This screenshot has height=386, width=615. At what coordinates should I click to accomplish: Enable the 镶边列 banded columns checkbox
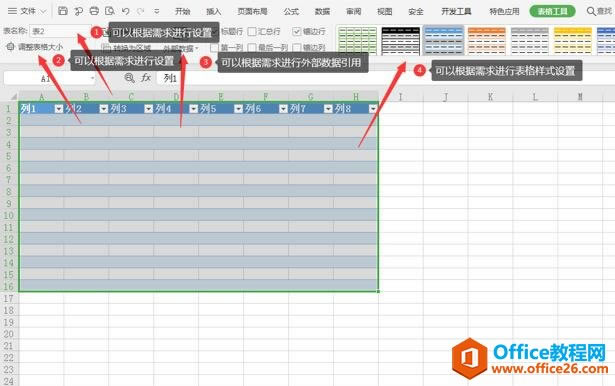coord(297,47)
